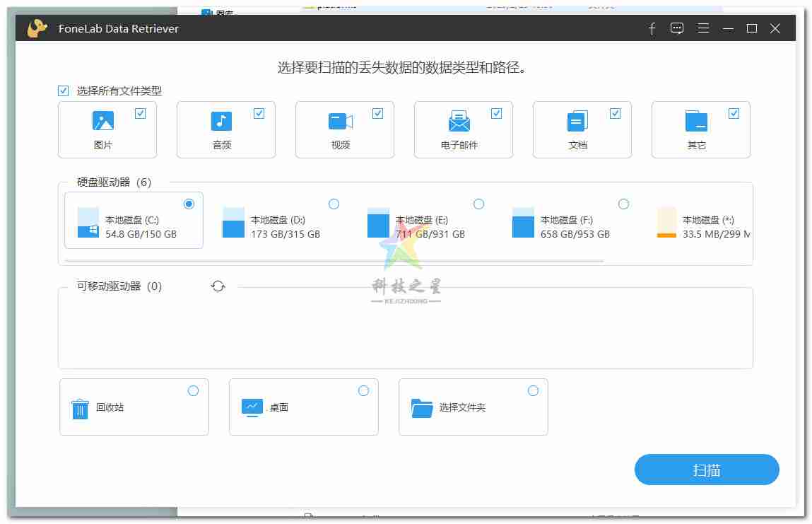Uncheck the Audio file type checkbox

[x=259, y=113]
